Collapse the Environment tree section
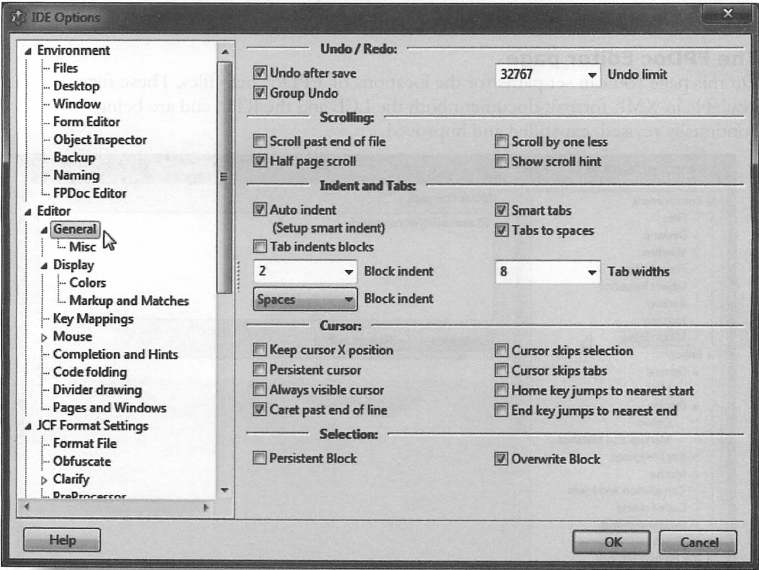Viewport: 759px width, 570px height. pos(28,51)
